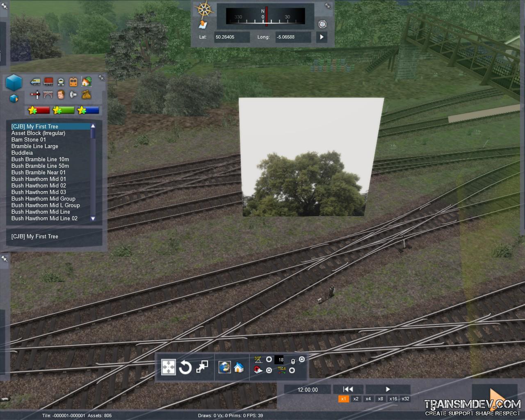
Task: Select the loudspeaker sound category icon
Action: pyautogui.click(x=73, y=95)
